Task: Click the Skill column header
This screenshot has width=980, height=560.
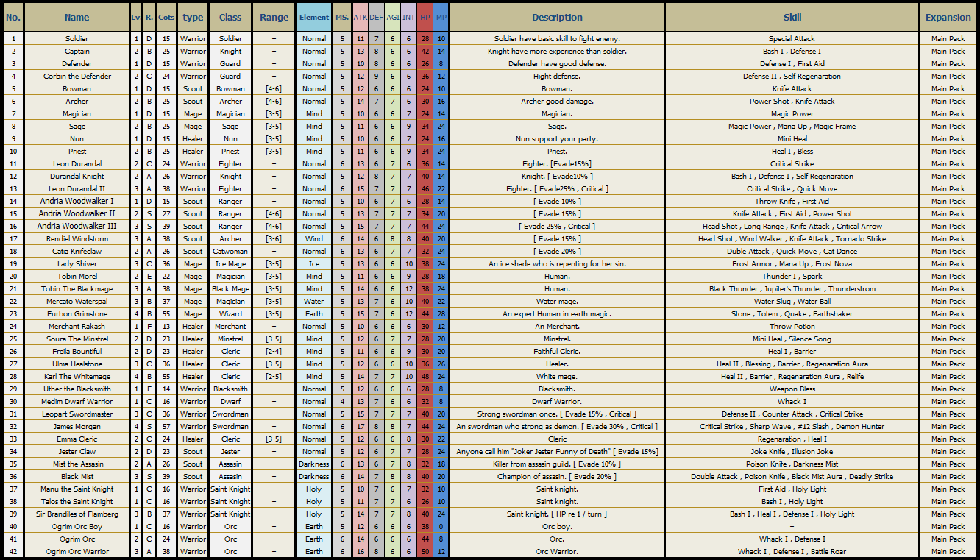Action: pyautogui.click(x=792, y=18)
